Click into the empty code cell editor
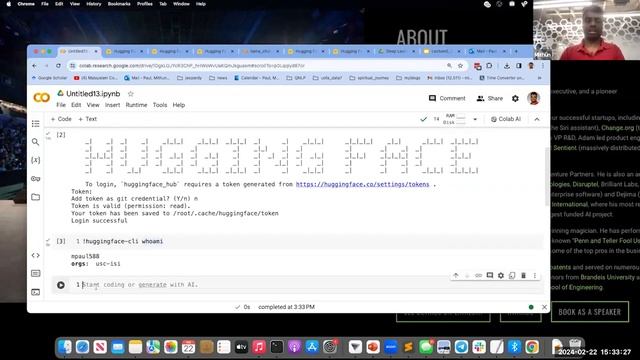Screen dimensions: 640x360 (310, 285)
